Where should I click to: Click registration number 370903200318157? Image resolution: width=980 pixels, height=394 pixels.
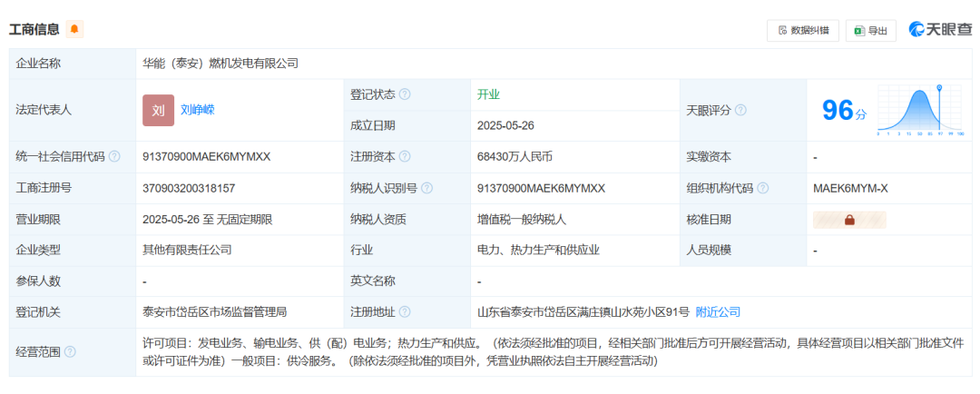pos(189,188)
